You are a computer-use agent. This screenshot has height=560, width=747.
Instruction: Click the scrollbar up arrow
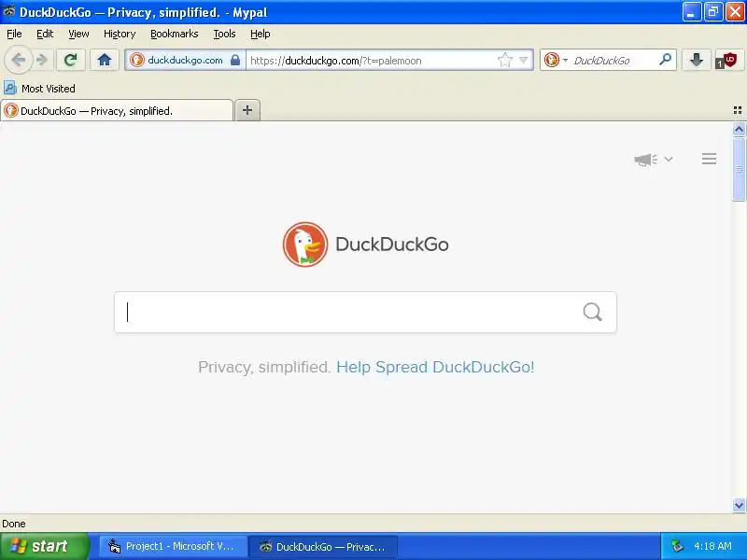(x=739, y=129)
